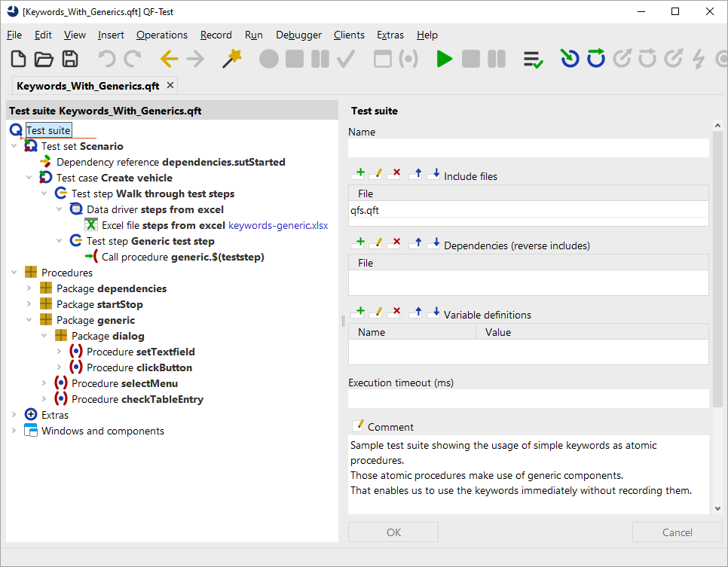Image resolution: width=728 pixels, height=567 pixels.
Task: Expand the Extras node
Action: coord(14,415)
